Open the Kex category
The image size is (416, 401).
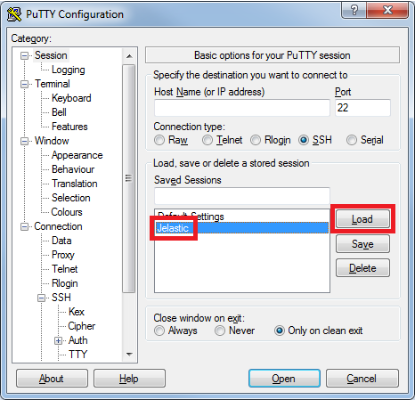pos(76,312)
